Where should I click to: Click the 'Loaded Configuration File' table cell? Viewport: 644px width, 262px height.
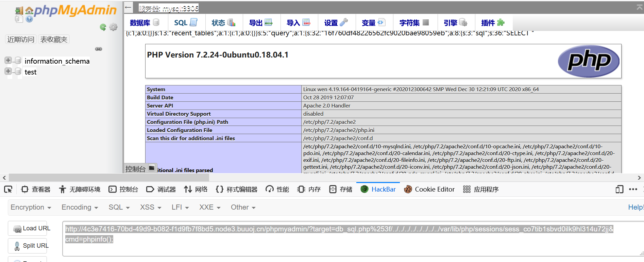[223, 130]
